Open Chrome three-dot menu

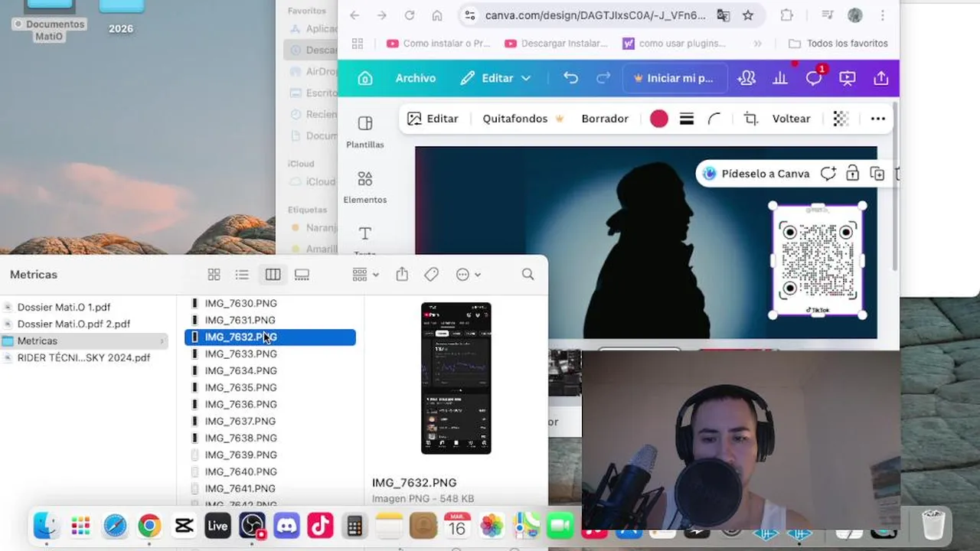pos(883,15)
